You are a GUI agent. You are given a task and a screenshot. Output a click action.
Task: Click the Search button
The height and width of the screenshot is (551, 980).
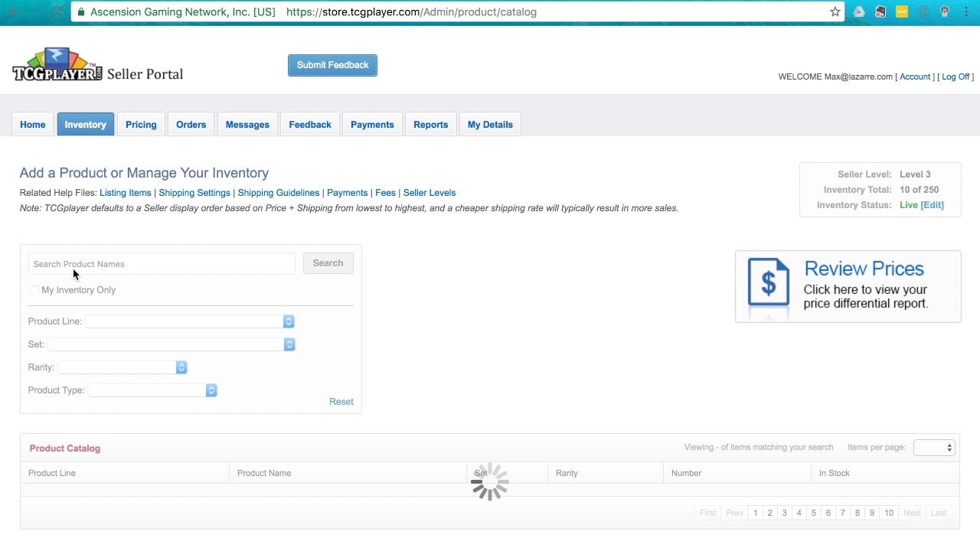click(328, 263)
